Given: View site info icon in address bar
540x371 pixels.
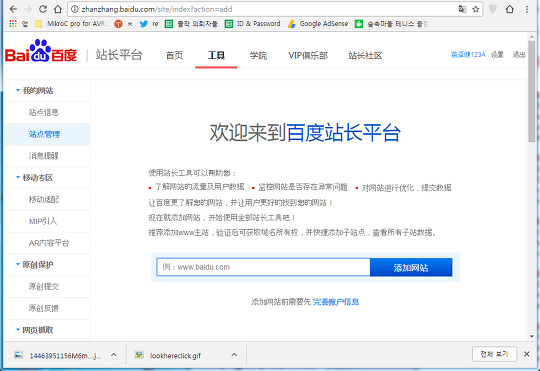Looking at the screenshot, I should pos(74,9).
